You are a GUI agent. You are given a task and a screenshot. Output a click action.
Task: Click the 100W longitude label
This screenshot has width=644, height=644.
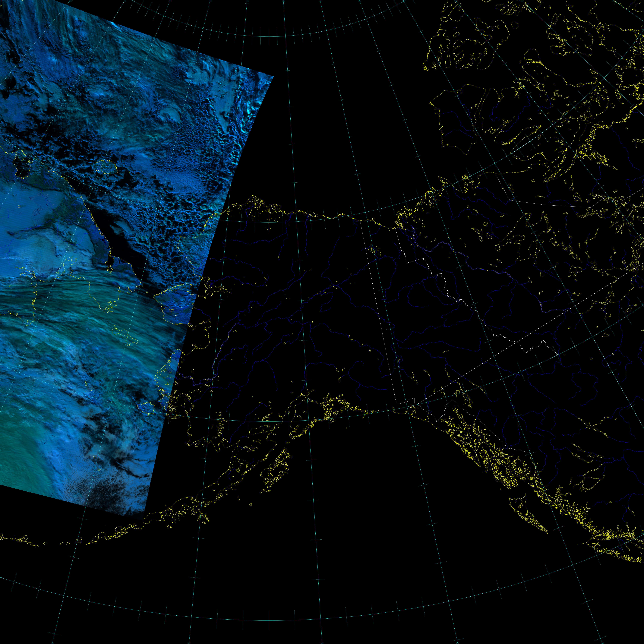pyautogui.click(x=522, y=1)
